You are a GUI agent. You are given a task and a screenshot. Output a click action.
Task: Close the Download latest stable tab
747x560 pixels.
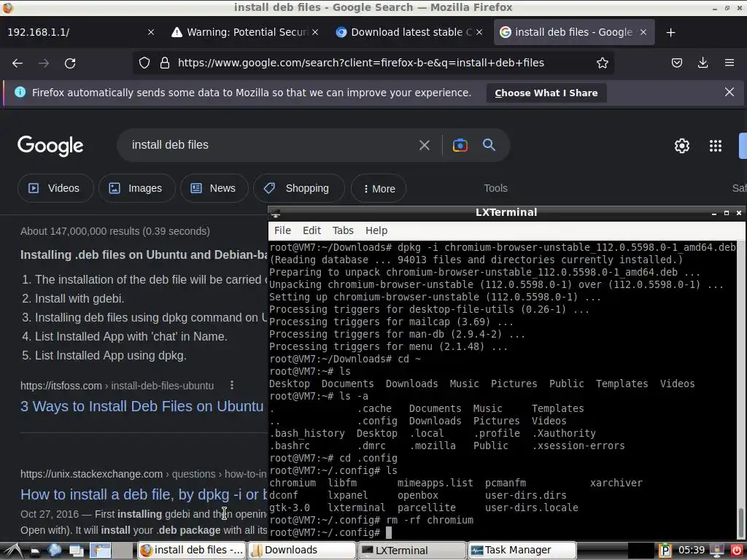(479, 32)
